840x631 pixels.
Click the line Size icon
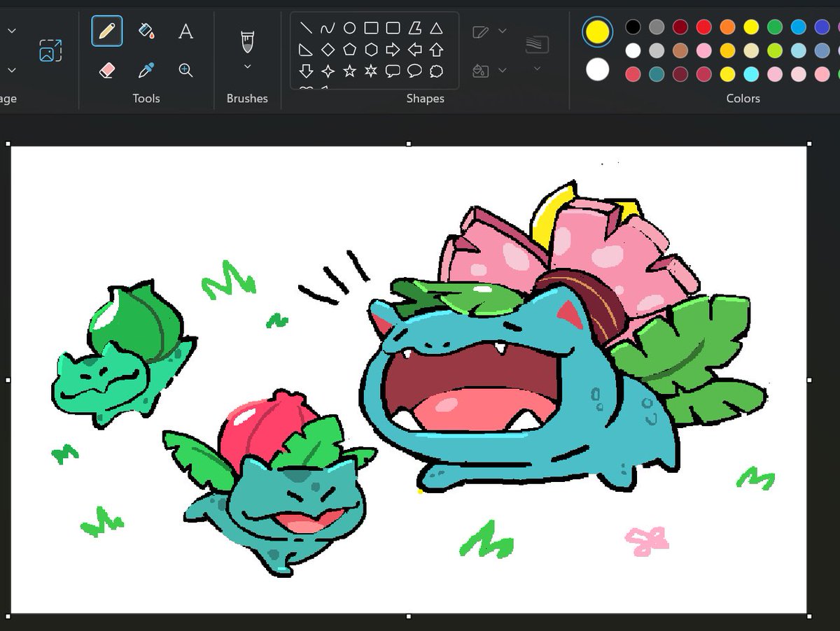pyautogui.click(x=537, y=44)
